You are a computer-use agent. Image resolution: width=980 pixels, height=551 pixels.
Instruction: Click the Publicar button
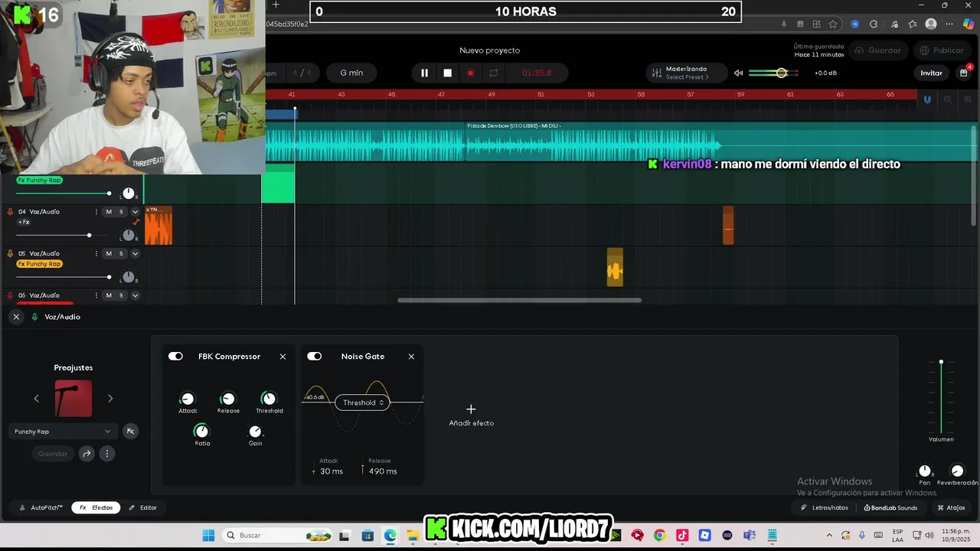(942, 51)
